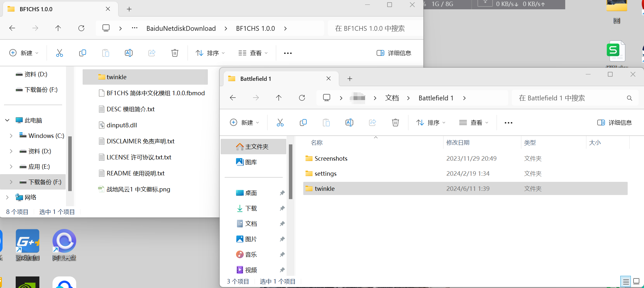
Task: Click This PC icon in BF1CHS address bar
Action: pos(106,28)
